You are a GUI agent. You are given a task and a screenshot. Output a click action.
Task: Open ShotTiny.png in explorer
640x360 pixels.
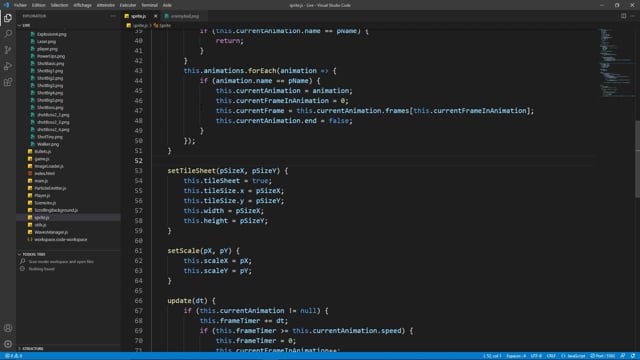pyautogui.click(x=50, y=137)
